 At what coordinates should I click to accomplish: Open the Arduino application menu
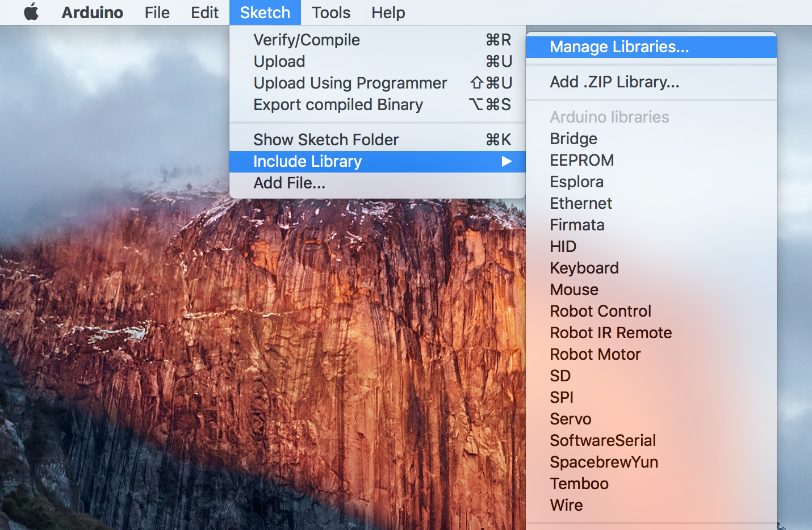click(x=92, y=12)
